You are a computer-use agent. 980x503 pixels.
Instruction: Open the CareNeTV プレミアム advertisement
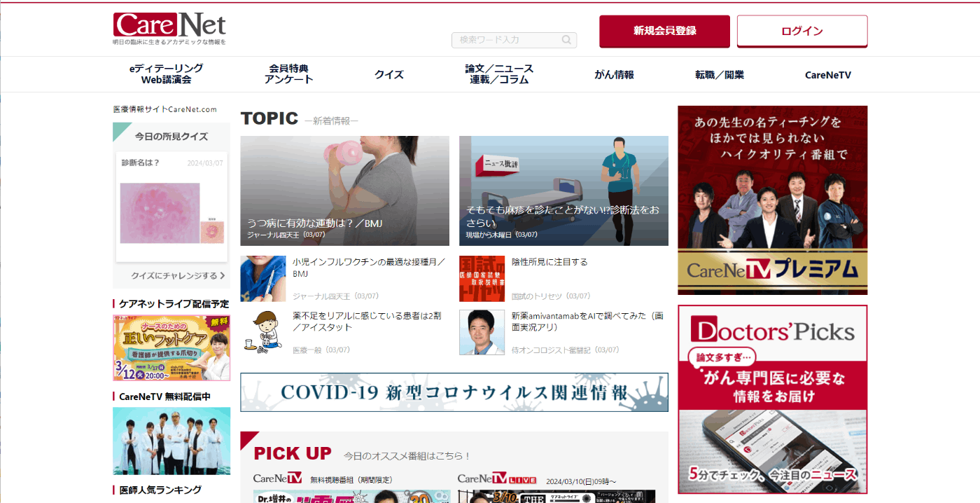[x=773, y=200]
